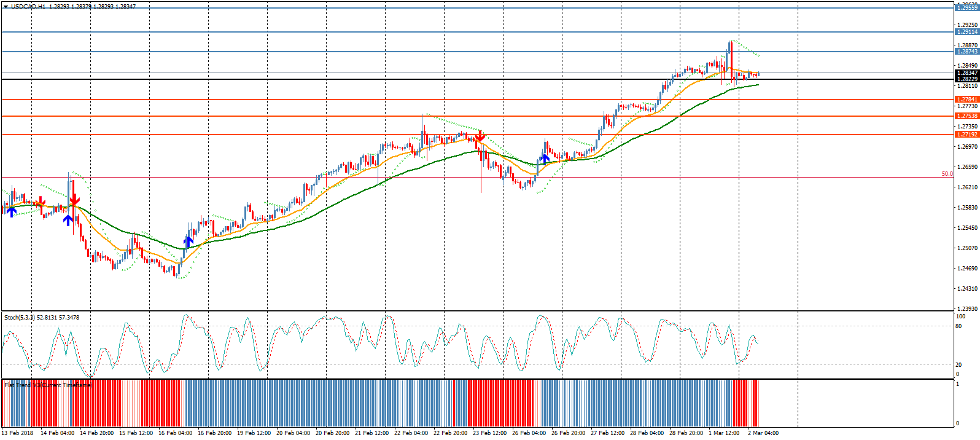980x440 pixels.
Task: Click the 50.0 Fibonacci level label
Action: click(x=947, y=174)
